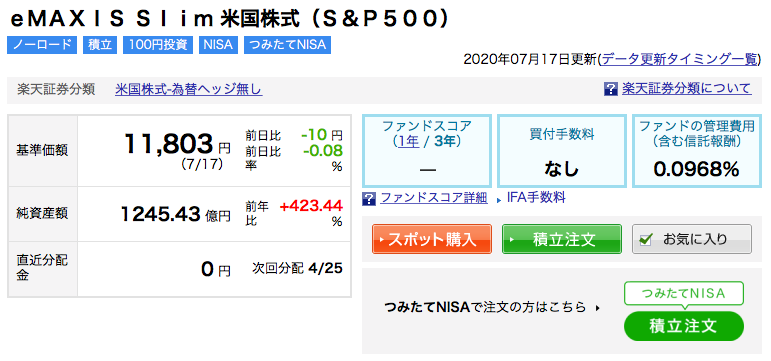Click the arrow icon on orange-side 積立注文 green button
The width and height of the screenshot is (771, 361).
pos(511,240)
